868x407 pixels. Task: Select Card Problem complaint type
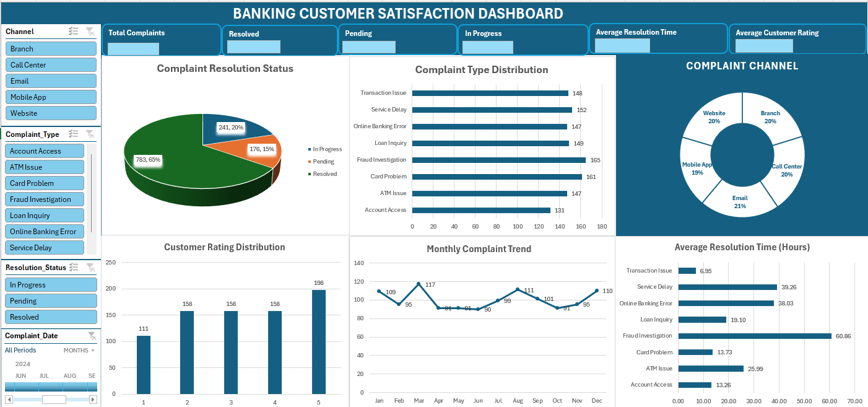(45, 183)
